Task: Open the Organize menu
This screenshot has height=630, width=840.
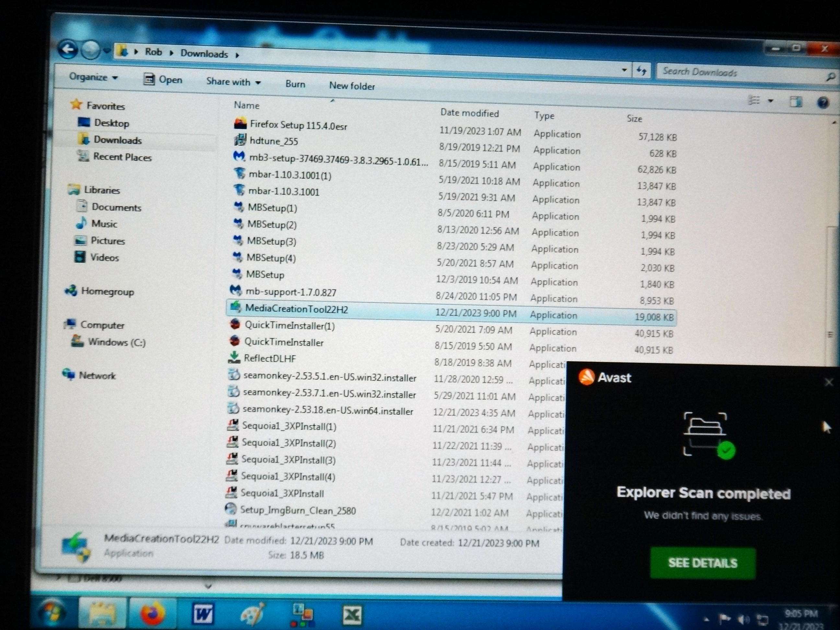Action: (93, 77)
